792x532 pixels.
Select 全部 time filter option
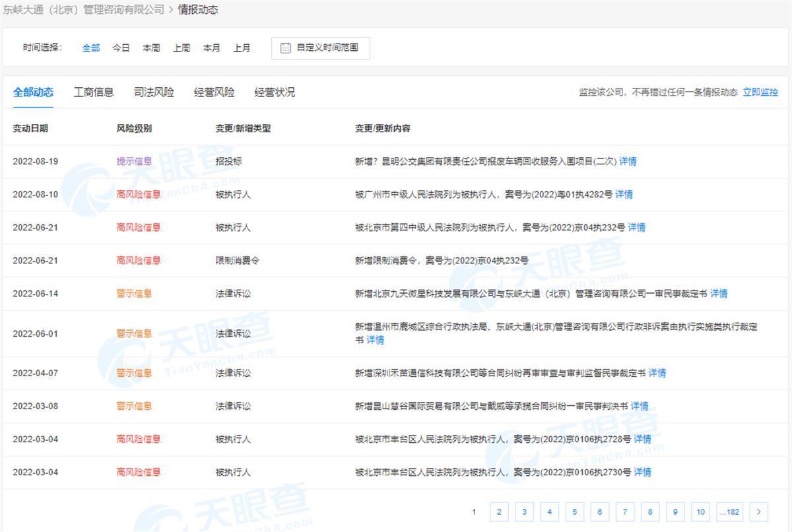point(91,48)
